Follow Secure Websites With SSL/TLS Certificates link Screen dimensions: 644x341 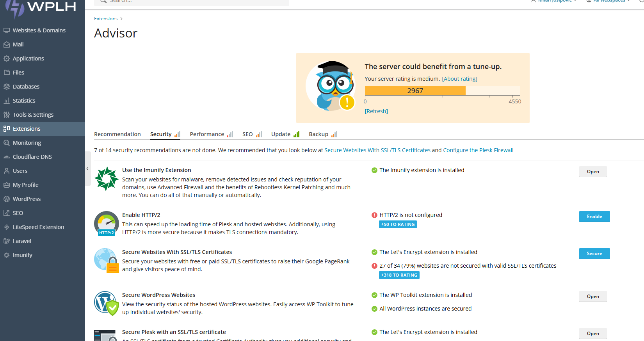coord(377,150)
